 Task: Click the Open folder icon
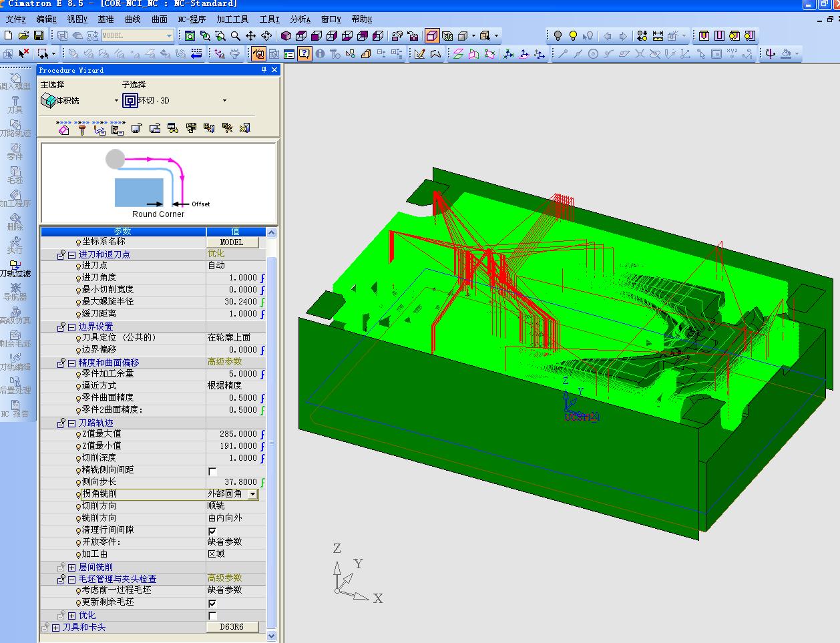(x=23, y=35)
